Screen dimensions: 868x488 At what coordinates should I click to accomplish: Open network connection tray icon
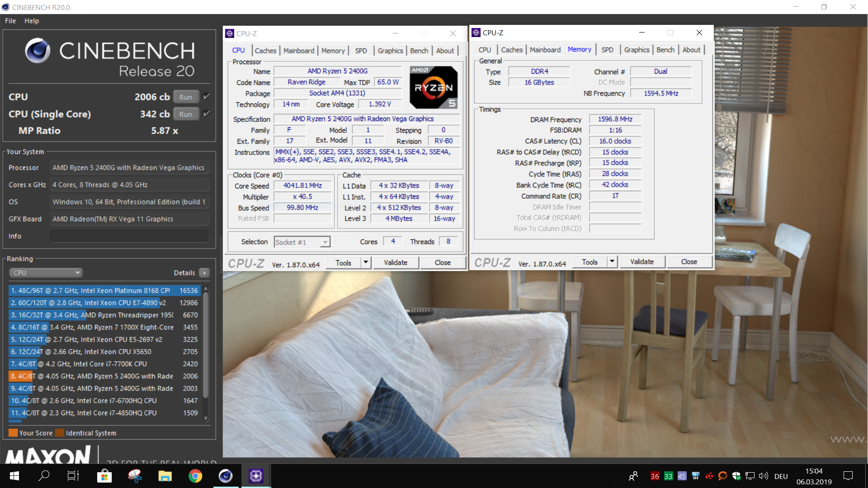point(750,476)
